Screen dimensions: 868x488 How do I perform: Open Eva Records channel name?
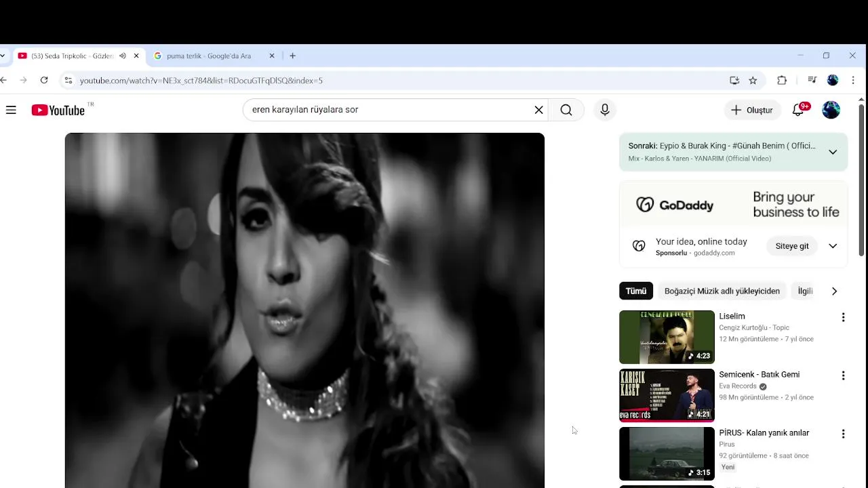[x=738, y=386]
